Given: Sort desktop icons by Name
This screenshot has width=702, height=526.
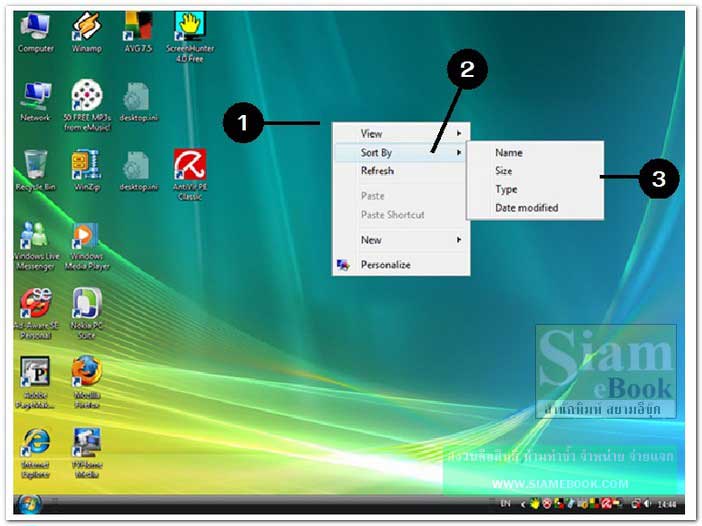Looking at the screenshot, I should [535, 153].
